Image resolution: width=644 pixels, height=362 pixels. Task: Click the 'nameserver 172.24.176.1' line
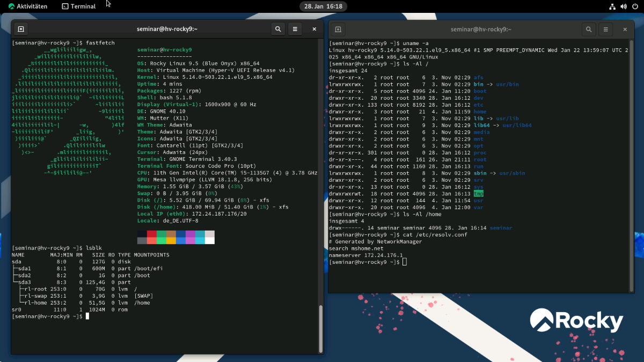(x=365, y=255)
